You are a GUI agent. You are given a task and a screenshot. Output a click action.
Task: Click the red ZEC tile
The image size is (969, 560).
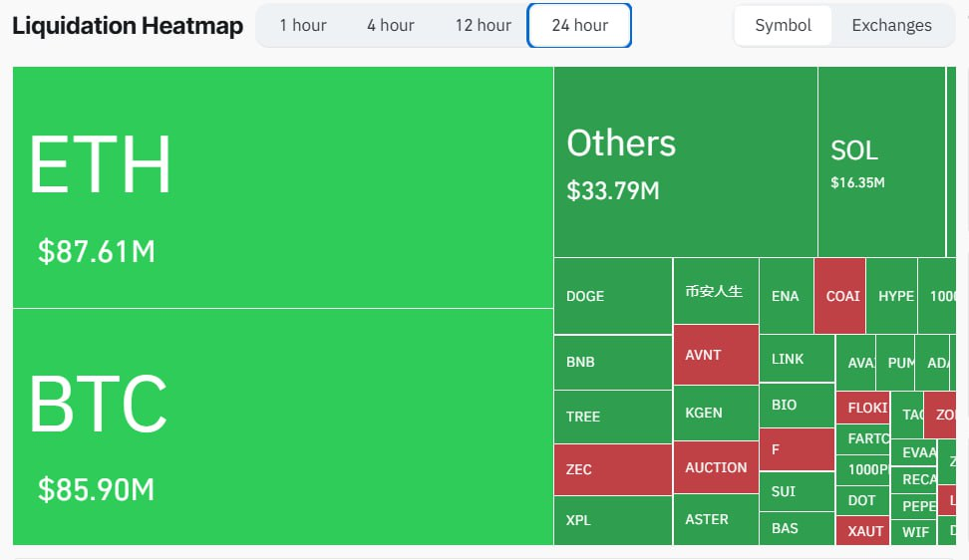612,469
